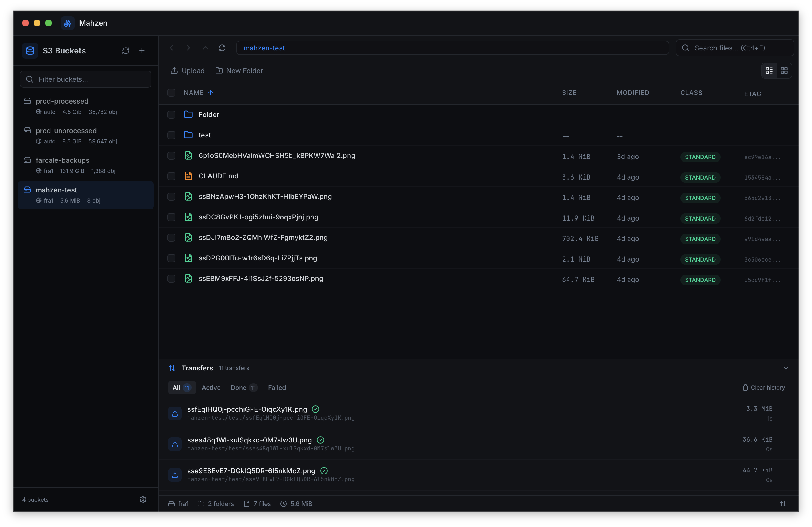The image size is (812, 527).
Task: Refresh the S3 buckets list
Action: pyautogui.click(x=126, y=51)
